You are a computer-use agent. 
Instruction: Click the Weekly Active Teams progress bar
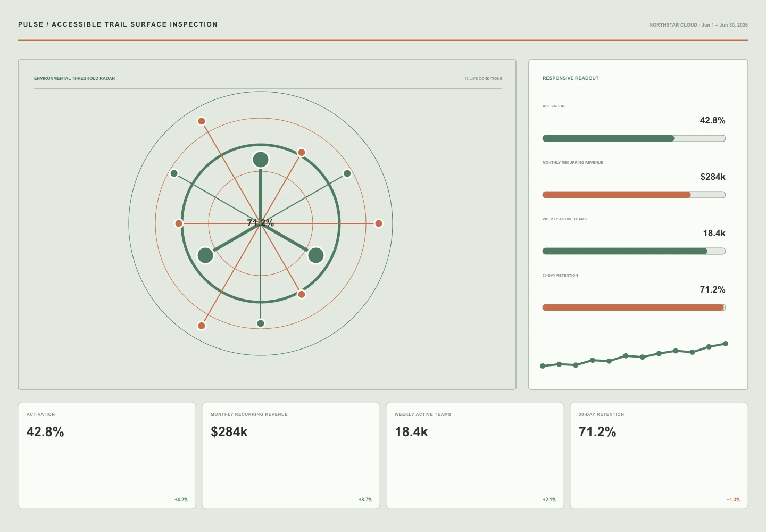click(634, 251)
